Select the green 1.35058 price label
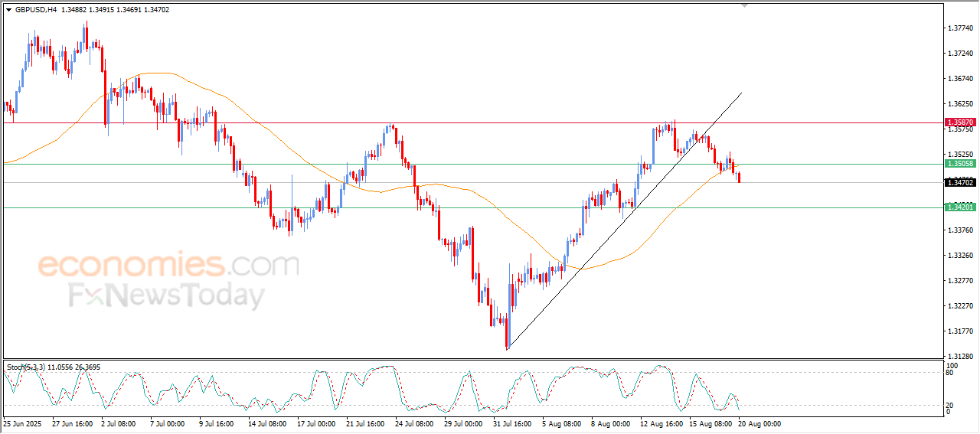 (960, 164)
